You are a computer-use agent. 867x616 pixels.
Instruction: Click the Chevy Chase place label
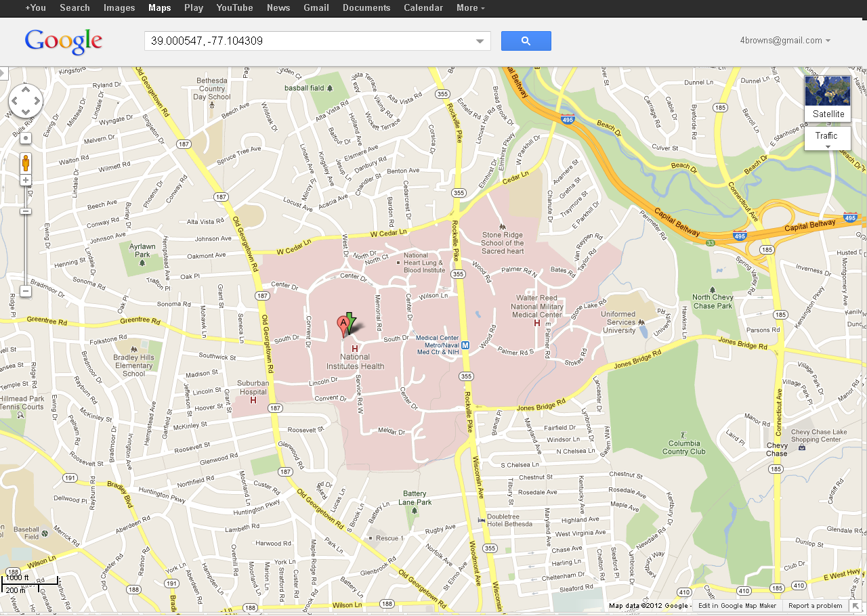(x=777, y=449)
